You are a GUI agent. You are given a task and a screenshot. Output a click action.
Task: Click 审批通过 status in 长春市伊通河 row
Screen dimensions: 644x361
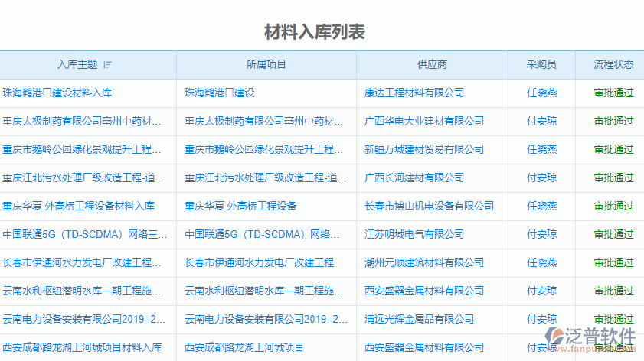coord(614,263)
